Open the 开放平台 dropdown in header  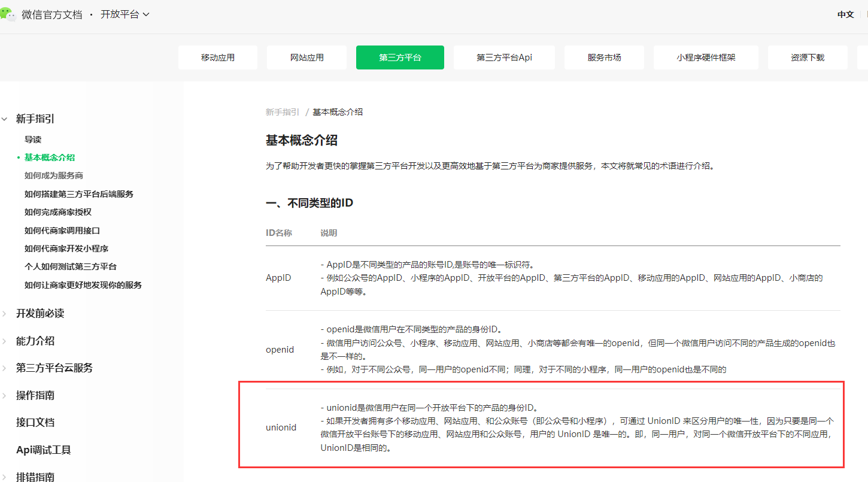pos(125,14)
